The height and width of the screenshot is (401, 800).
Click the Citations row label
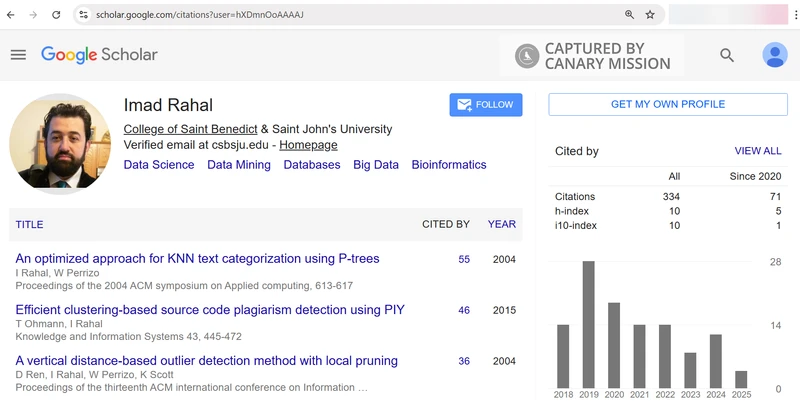pyautogui.click(x=575, y=196)
